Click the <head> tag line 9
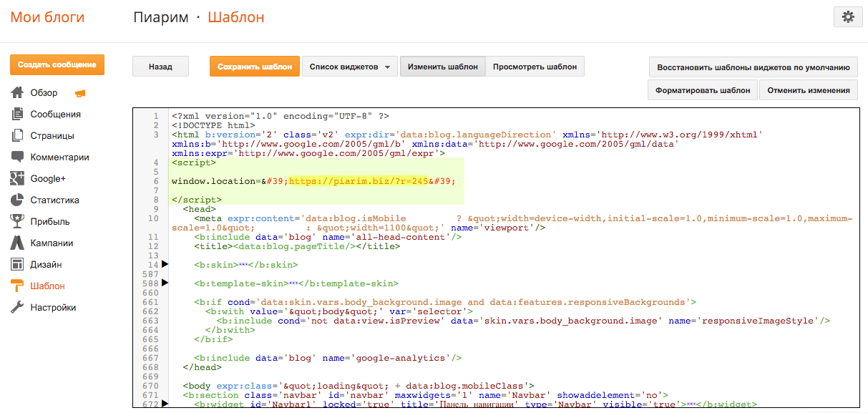 click(199, 209)
